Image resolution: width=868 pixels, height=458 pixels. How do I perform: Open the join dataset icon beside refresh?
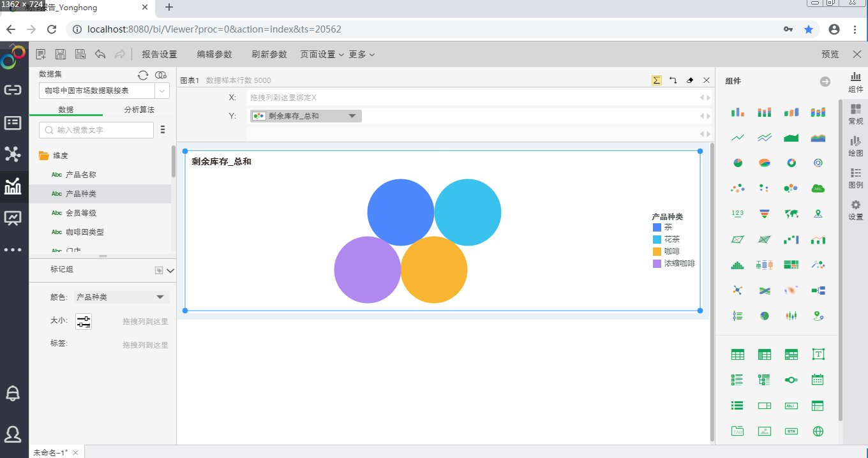point(160,75)
